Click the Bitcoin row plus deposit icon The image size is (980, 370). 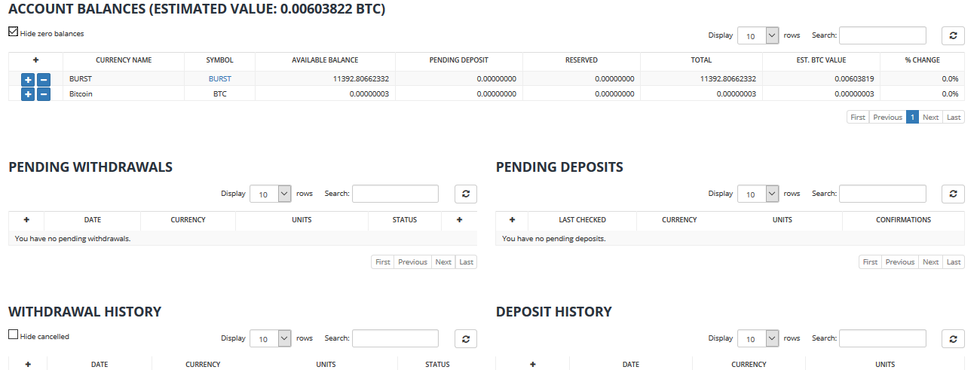[28, 94]
